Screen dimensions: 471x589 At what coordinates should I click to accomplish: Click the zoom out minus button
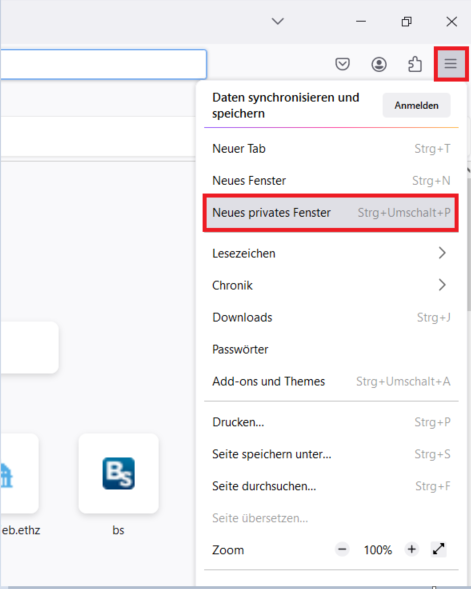[x=342, y=550]
